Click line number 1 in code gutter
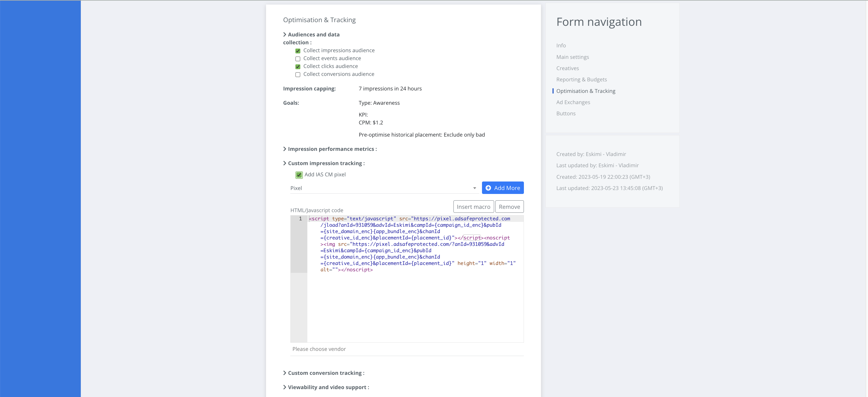This screenshot has width=868, height=397. pyautogui.click(x=300, y=219)
